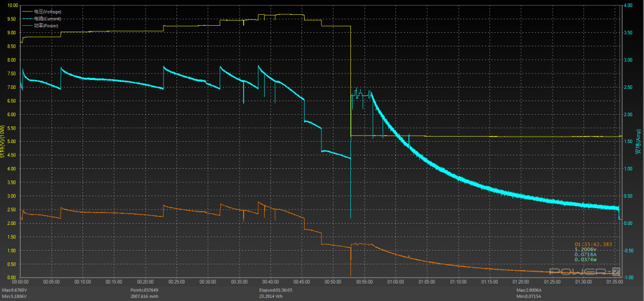Image resolution: width=644 pixels, height=301 pixels.
Task: Click the yellow Voltage legend line swatch
Action: [27, 11]
